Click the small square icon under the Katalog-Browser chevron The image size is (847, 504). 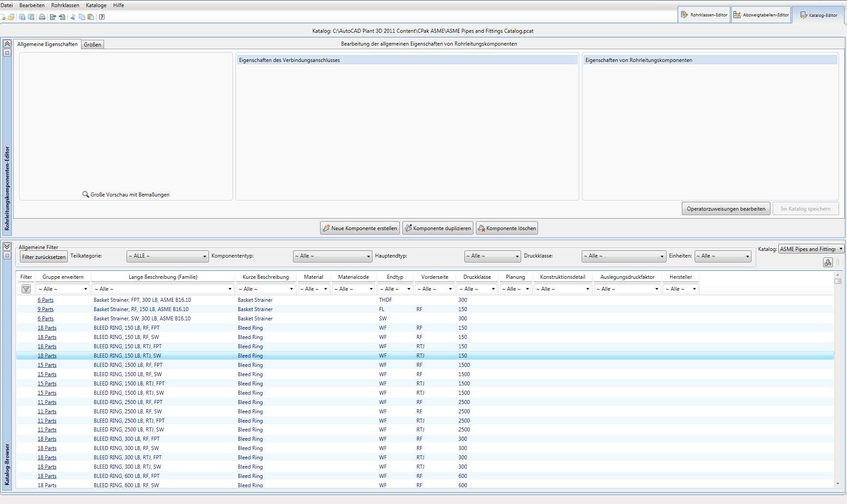pos(7,256)
